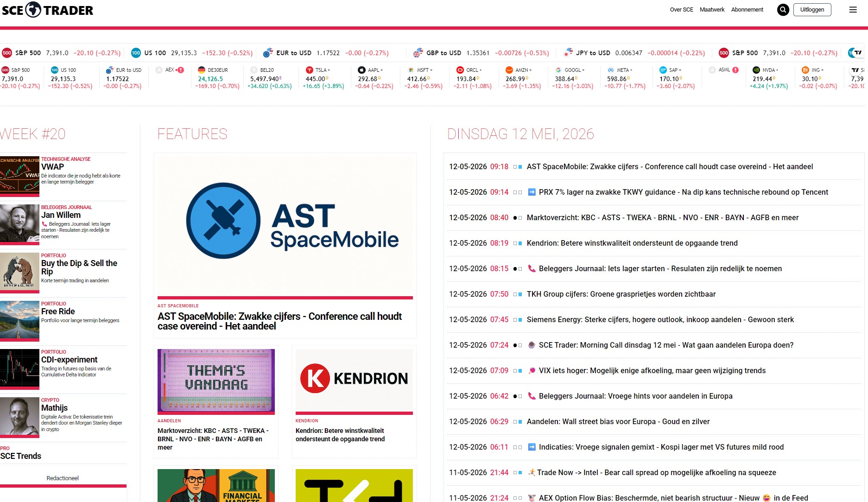Click the BEL20 ticker icon
This screenshot has height=502, width=868.
[x=254, y=70]
